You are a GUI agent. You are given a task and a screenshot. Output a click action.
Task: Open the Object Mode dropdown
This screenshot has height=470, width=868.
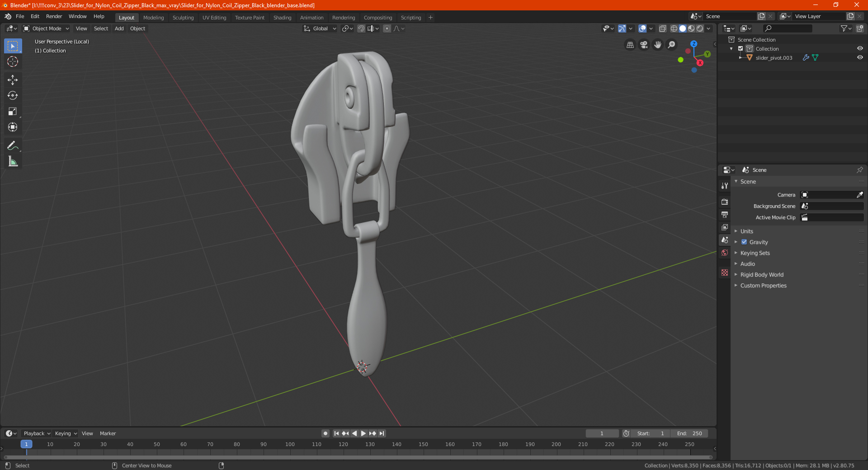click(x=46, y=28)
